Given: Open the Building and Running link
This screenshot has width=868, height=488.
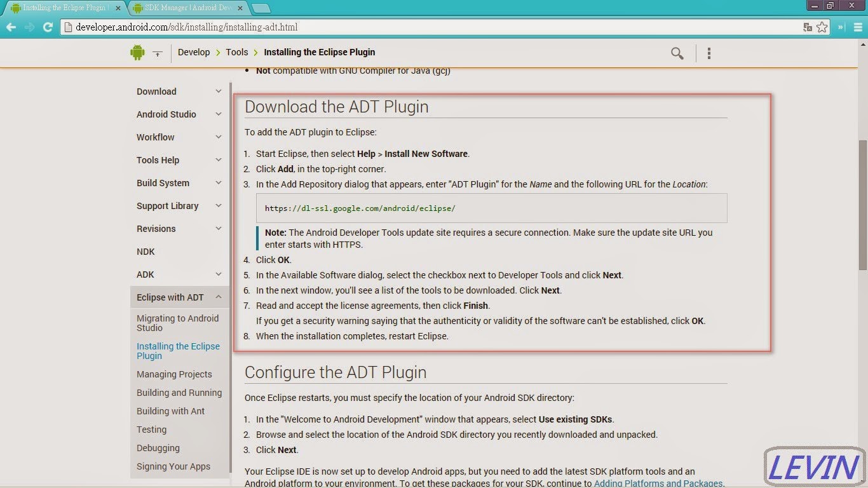Looking at the screenshot, I should click(179, 393).
